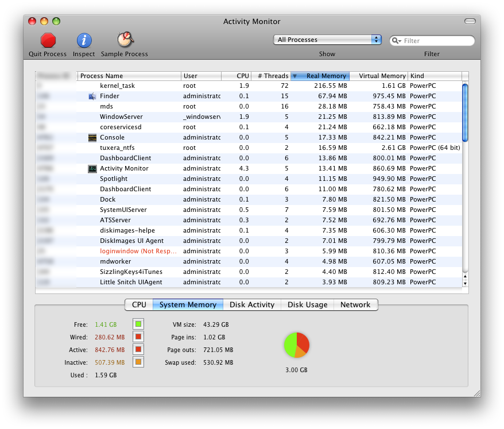Select the kernel_task process row

[x=249, y=86]
